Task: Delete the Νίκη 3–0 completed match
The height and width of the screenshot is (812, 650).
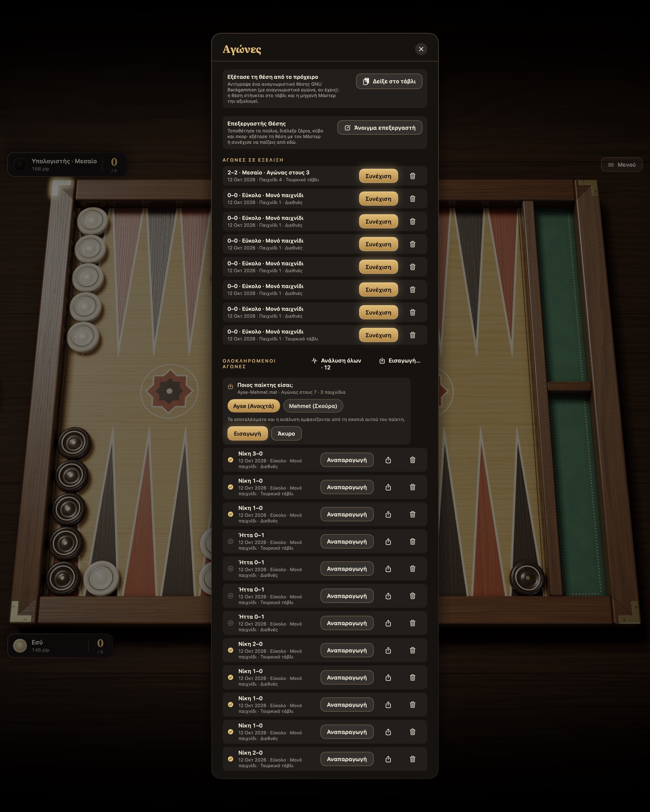Action: [412, 460]
